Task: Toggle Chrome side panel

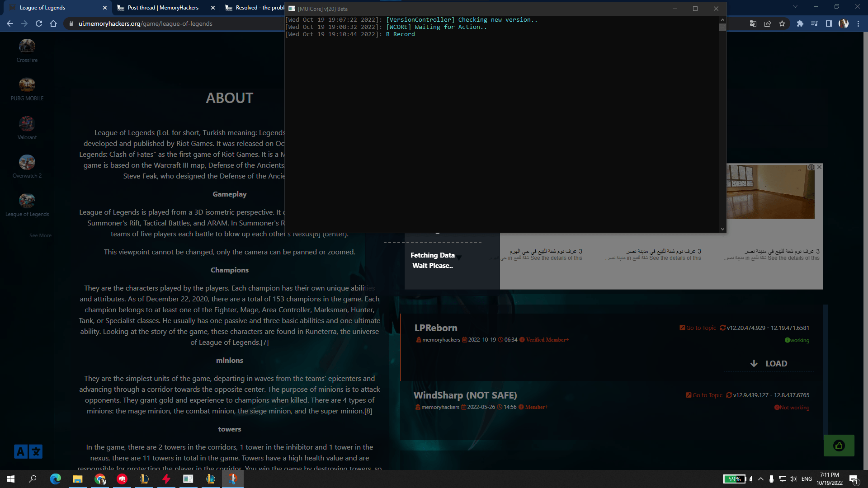Action: (x=829, y=23)
